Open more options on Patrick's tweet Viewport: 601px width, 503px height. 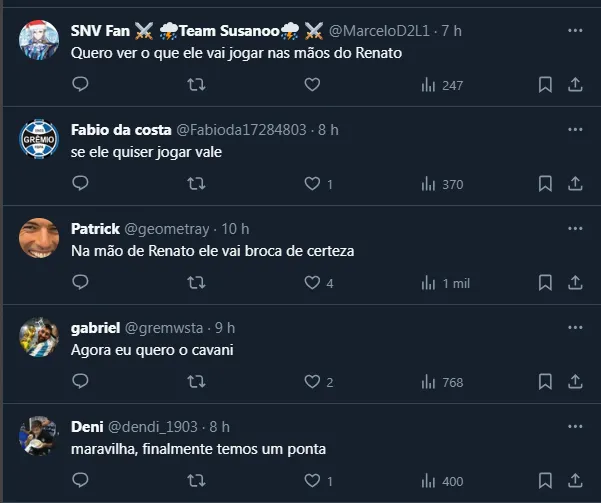pyautogui.click(x=575, y=227)
